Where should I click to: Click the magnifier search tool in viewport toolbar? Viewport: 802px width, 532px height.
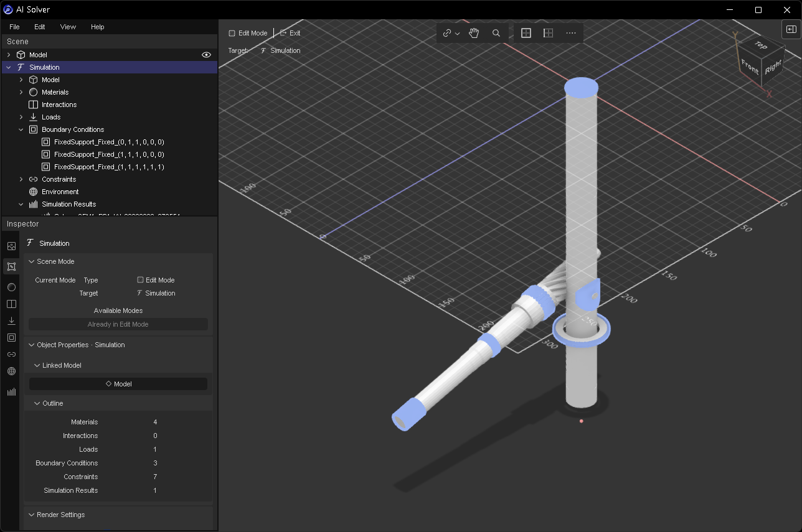pos(496,33)
